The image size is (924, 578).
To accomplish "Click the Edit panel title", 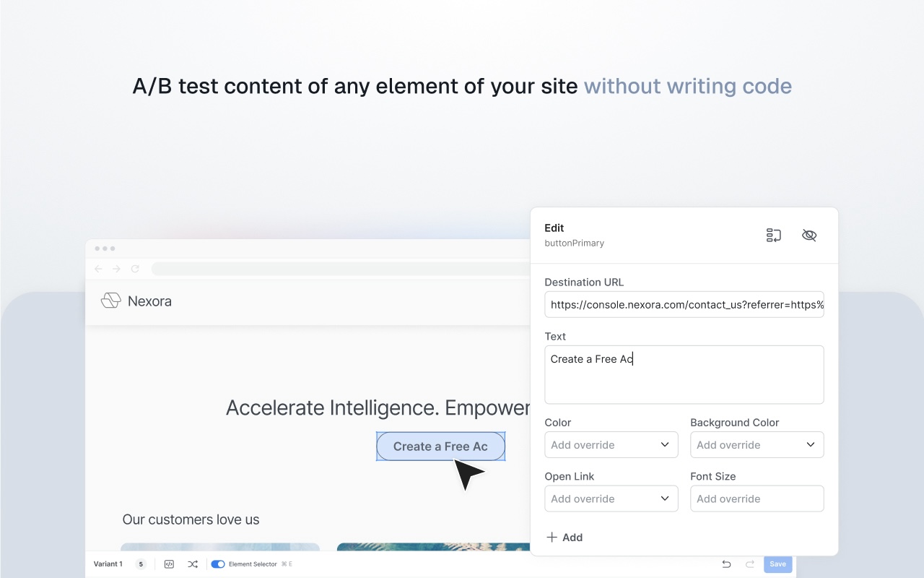I will tap(554, 228).
